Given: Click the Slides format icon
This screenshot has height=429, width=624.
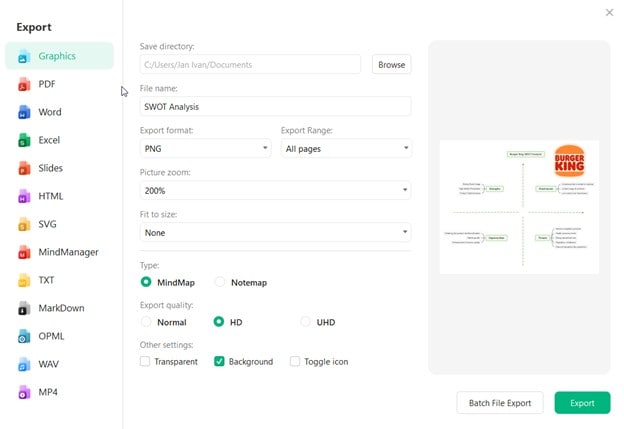Looking at the screenshot, I should (24, 169).
